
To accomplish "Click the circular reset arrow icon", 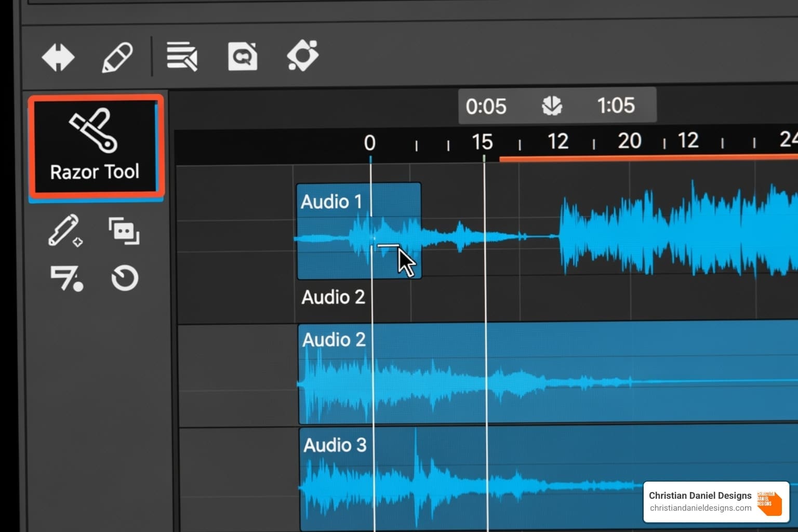I will (x=125, y=278).
